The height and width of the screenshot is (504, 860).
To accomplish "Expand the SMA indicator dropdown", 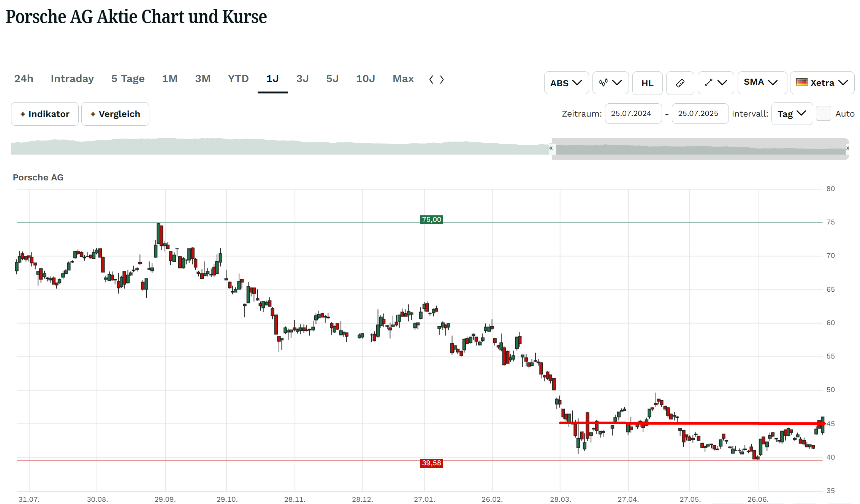I will pos(762,83).
